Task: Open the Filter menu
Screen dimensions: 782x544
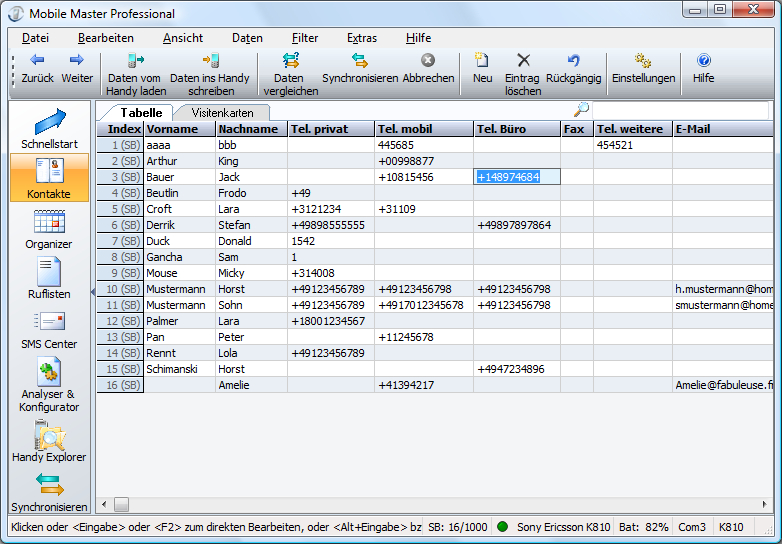Action: coord(305,38)
